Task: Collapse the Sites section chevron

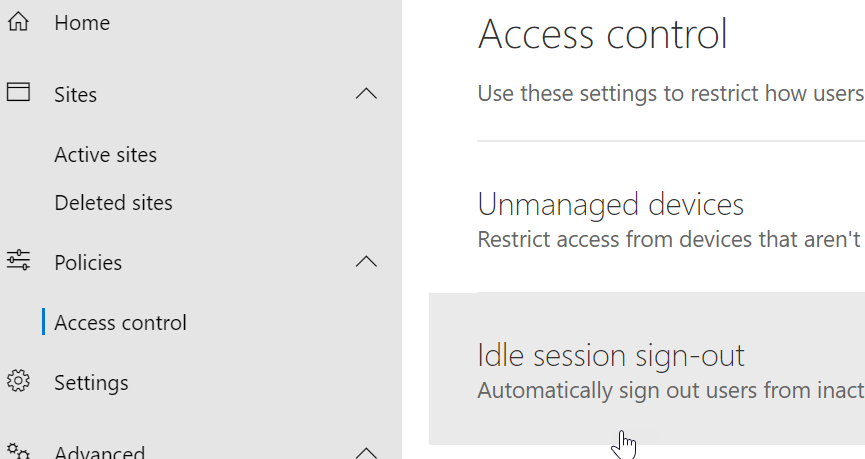Action: tap(367, 94)
